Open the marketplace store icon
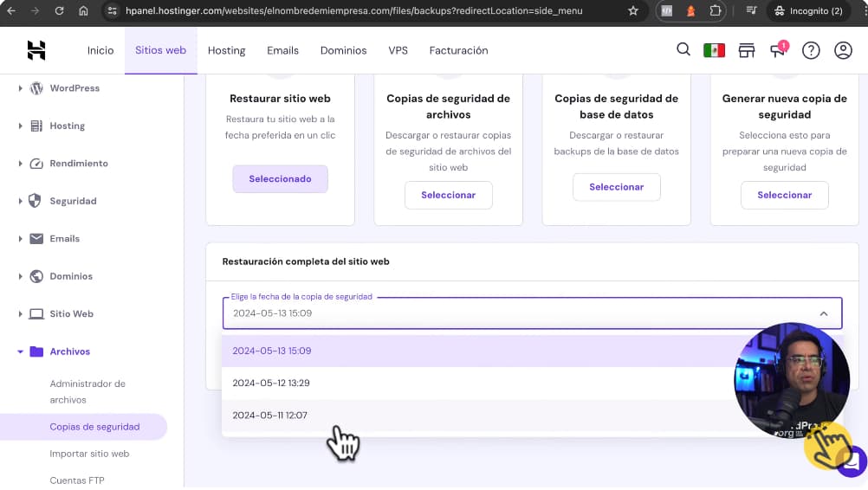Image resolution: width=868 pixels, height=490 pixels. point(746,50)
